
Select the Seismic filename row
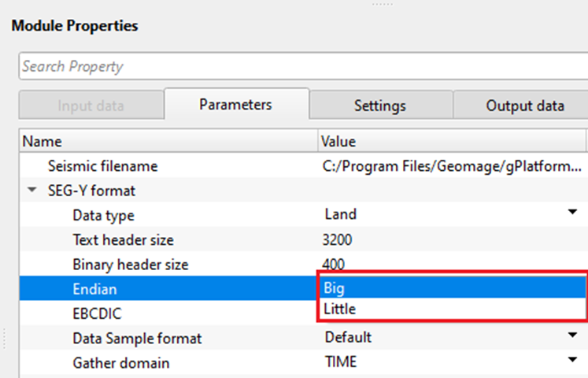point(102,166)
